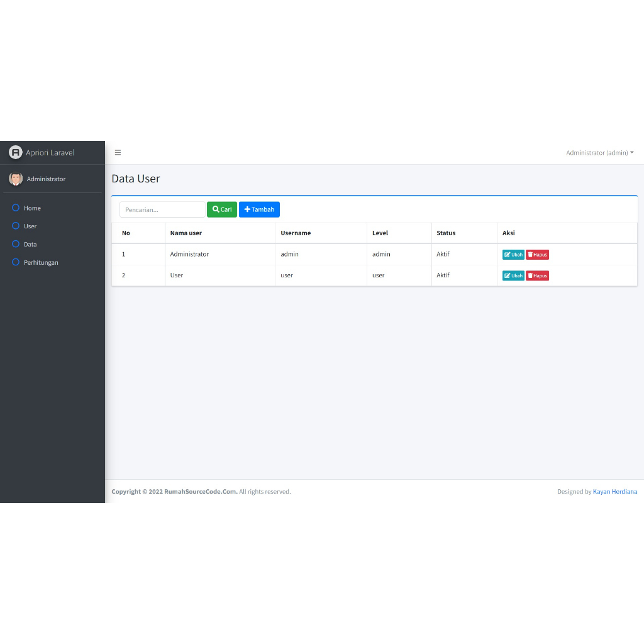Click the circle icon beside Home
The height and width of the screenshot is (644, 644).
pos(16,208)
